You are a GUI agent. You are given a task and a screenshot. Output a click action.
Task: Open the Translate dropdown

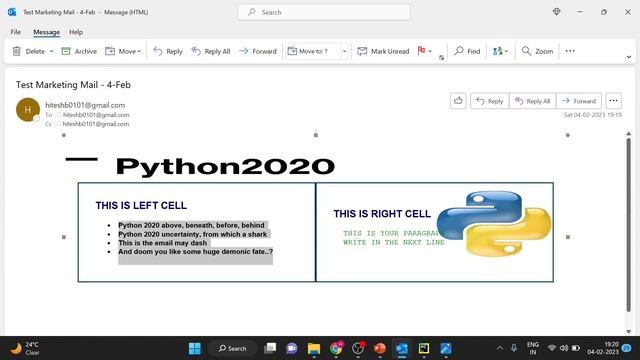click(500, 51)
